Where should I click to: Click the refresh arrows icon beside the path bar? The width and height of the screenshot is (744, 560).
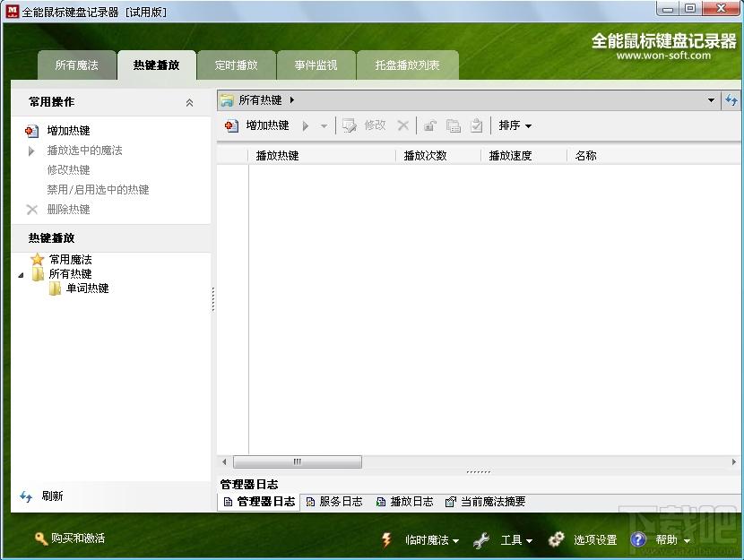(x=731, y=100)
